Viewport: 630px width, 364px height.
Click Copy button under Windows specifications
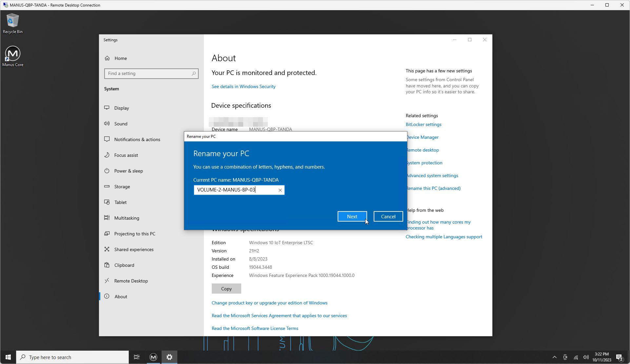tap(226, 289)
